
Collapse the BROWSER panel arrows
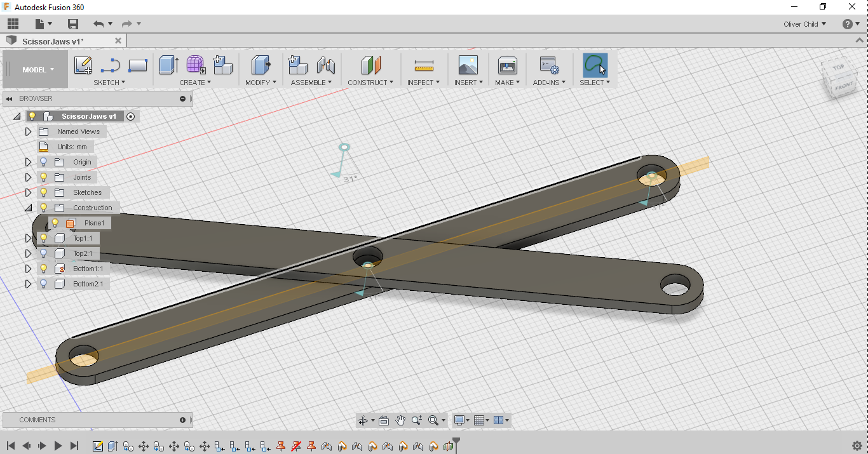coord(10,98)
